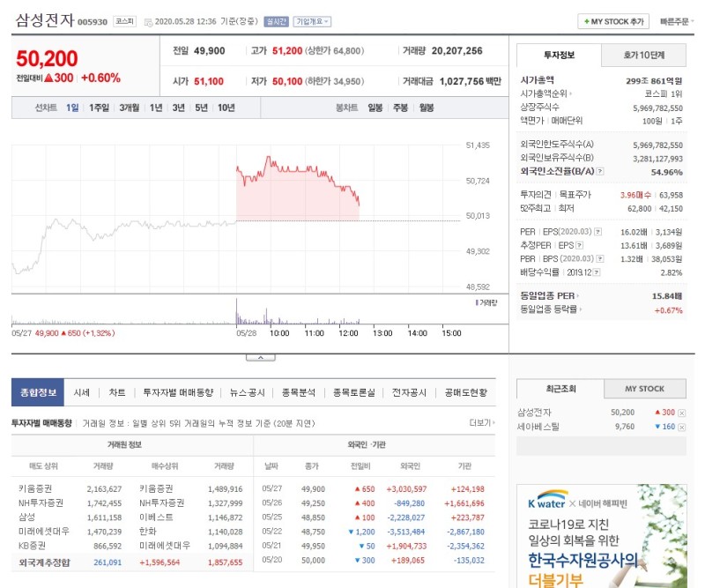The width and height of the screenshot is (705, 588).
Task: Click the 이베스트 entry in 매수상위
Action: (x=156, y=517)
